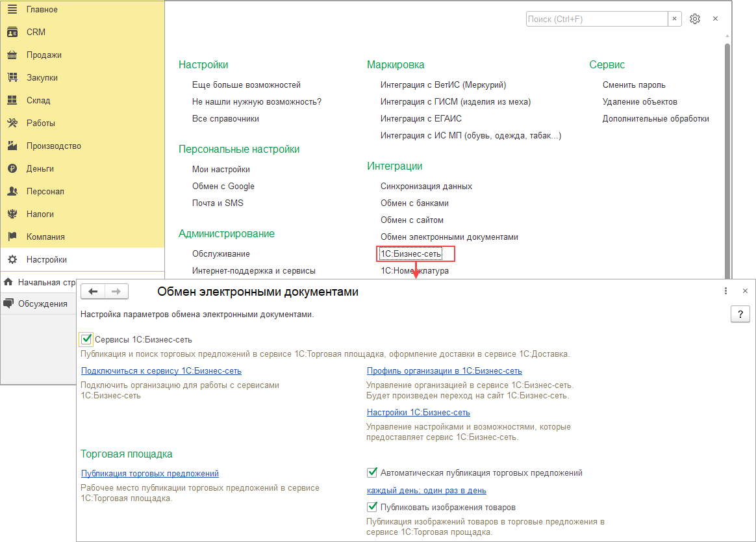
Task: Open Еще больше возможностей
Action: [x=246, y=85]
